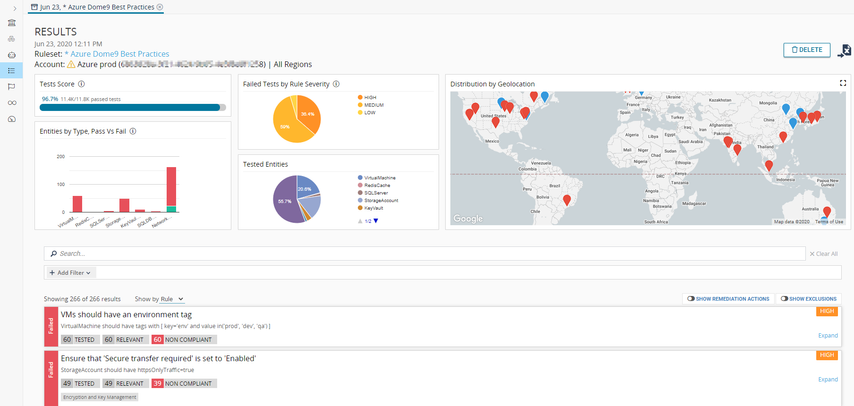
Task: Click the red map pin over Brazil
Action: pos(567,201)
